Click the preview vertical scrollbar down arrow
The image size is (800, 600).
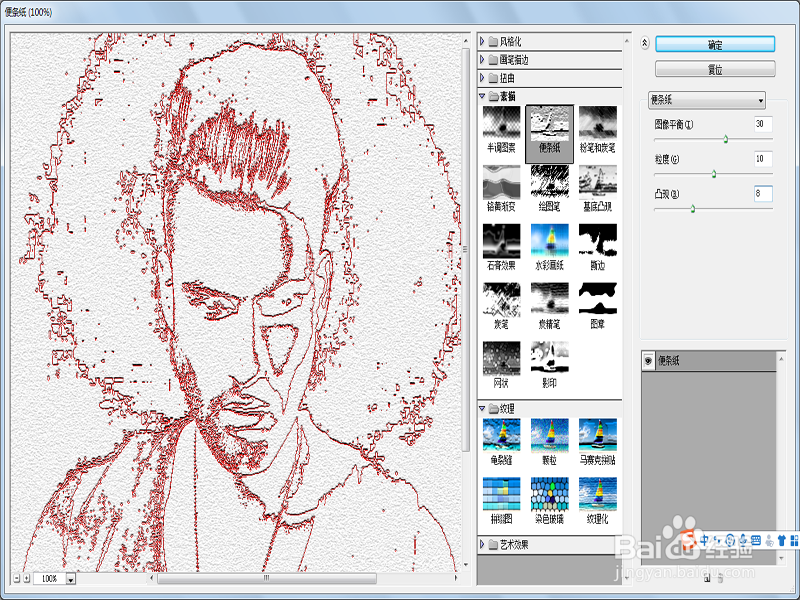pos(465,565)
